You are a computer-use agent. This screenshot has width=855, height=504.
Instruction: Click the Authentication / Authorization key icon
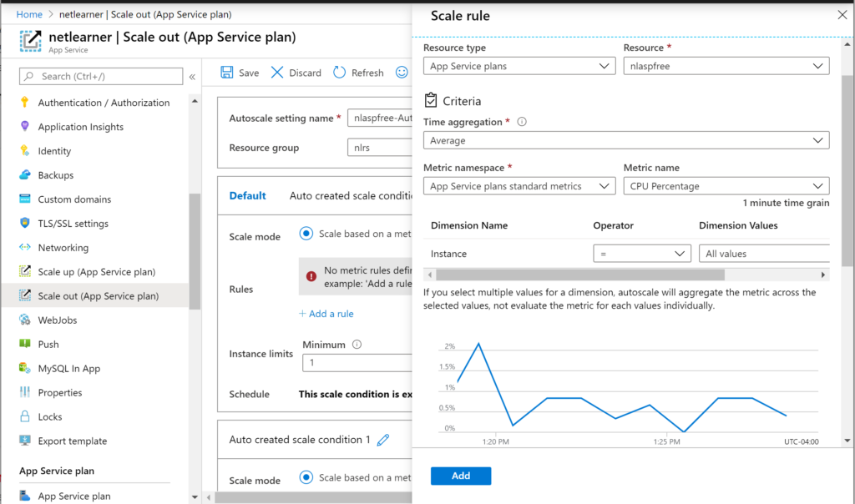point(24,103)
